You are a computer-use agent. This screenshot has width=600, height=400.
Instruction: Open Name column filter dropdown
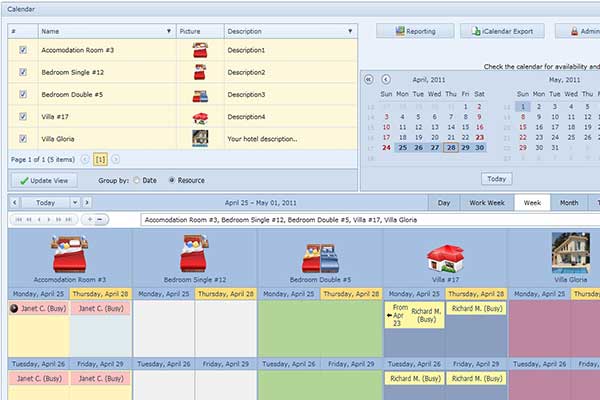pyautogui.click(x=169, y=31)
